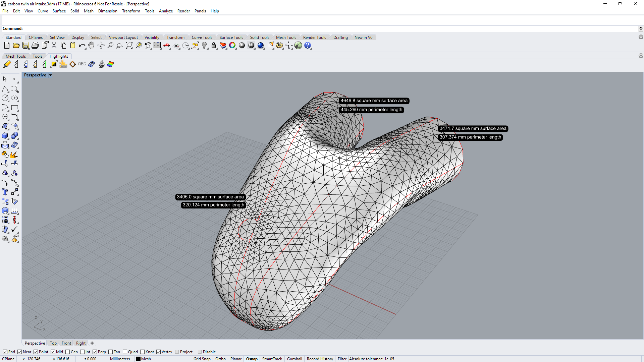Select the Pan hand tool
Screen dimensions: 644x362
coord(91,46)
